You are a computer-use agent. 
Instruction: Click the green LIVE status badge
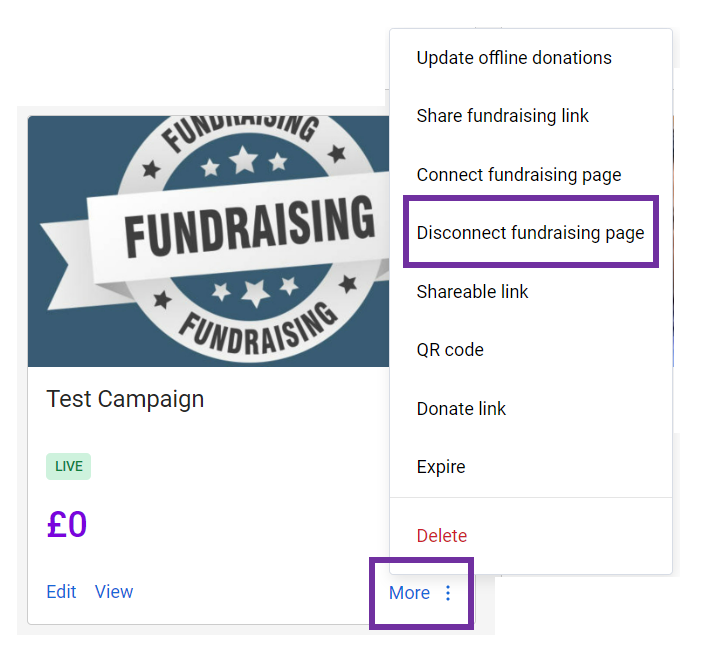68,466
